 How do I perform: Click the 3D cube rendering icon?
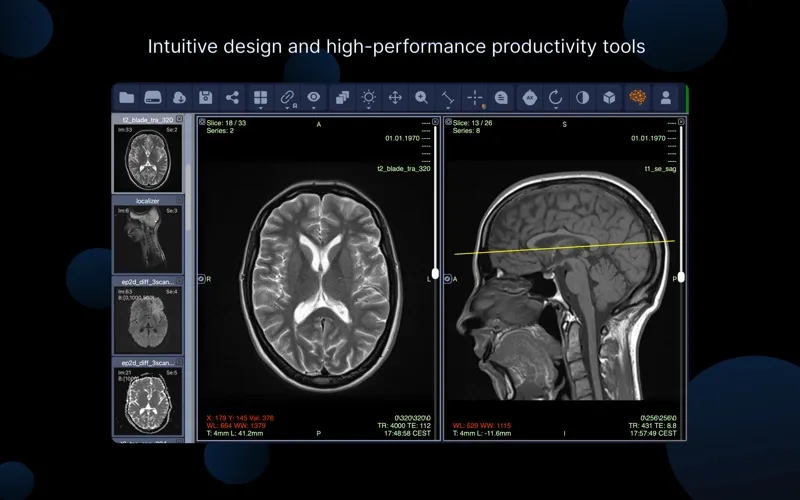pyautogui.click(x=609, y=97)
